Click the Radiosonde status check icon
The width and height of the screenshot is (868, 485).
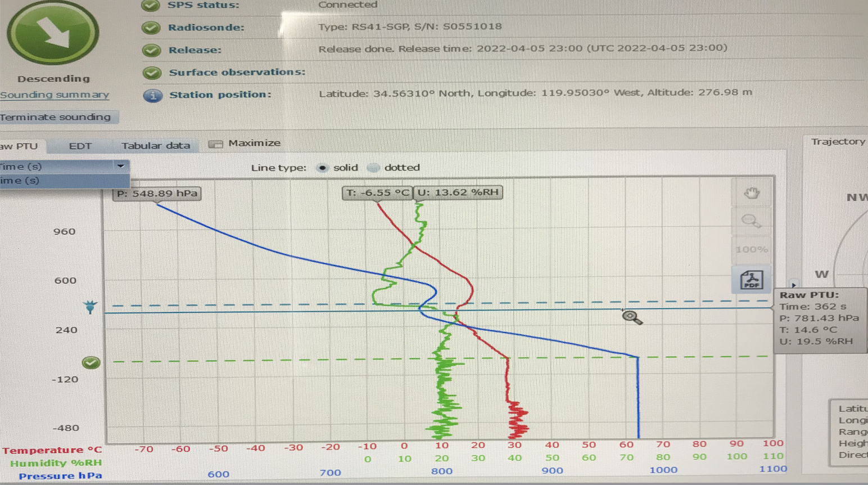(x=151, y=28)
